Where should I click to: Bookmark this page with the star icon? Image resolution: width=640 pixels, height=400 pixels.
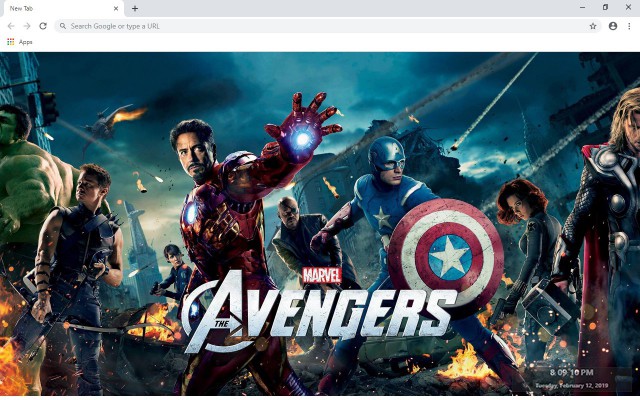pos(593,26)
